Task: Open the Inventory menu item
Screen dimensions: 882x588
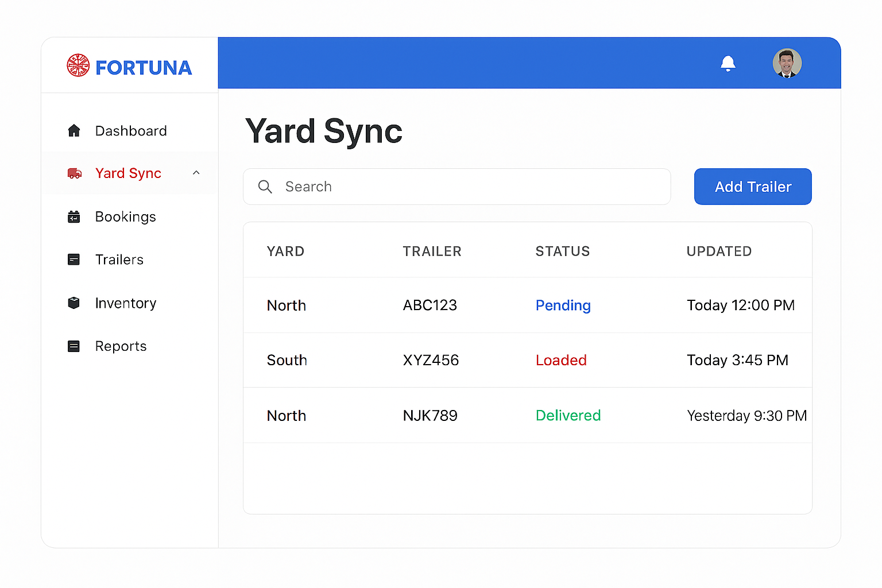Action: (x=125, y=303)
